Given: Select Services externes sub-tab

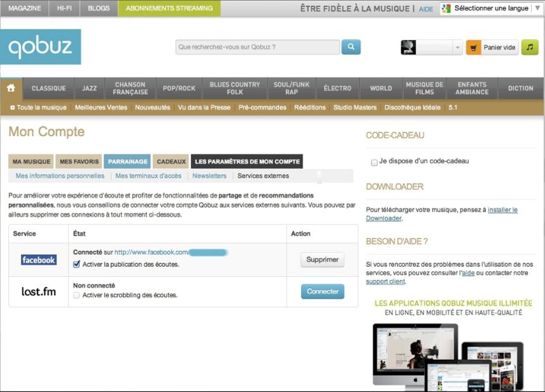Looking at the screenshot, I should (263, 175).
